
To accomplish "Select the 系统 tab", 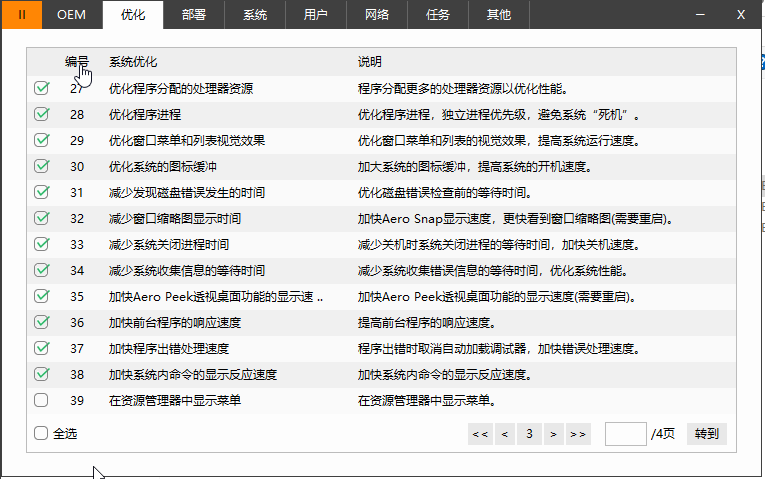I will (255, 15).
